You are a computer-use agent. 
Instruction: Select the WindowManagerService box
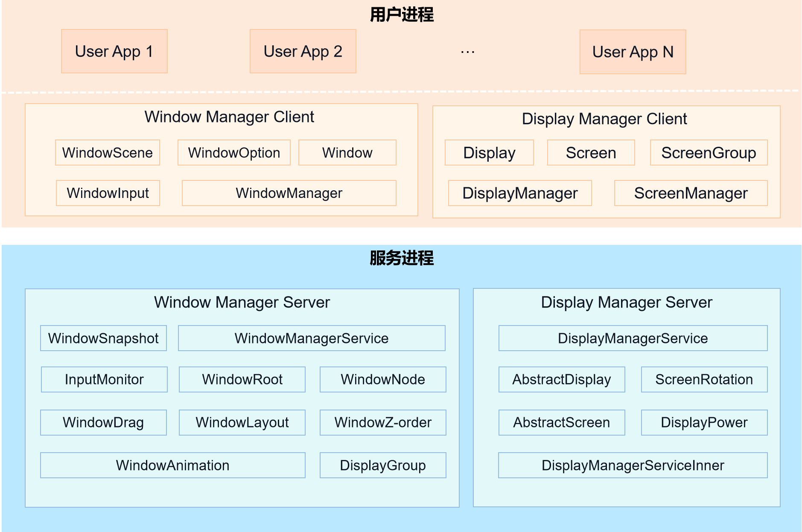click(x=312, y=338)
